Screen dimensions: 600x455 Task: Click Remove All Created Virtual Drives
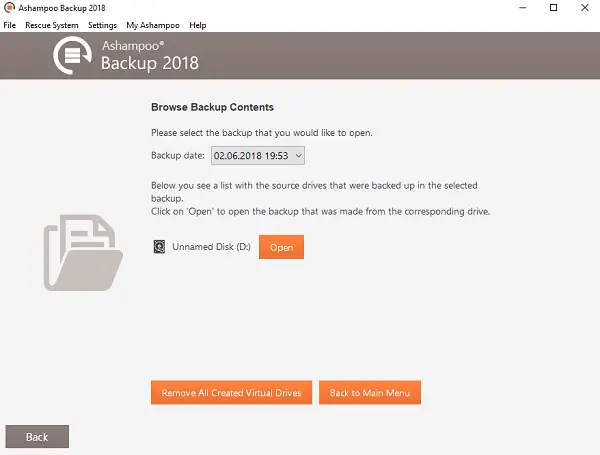tap(232, 393)
